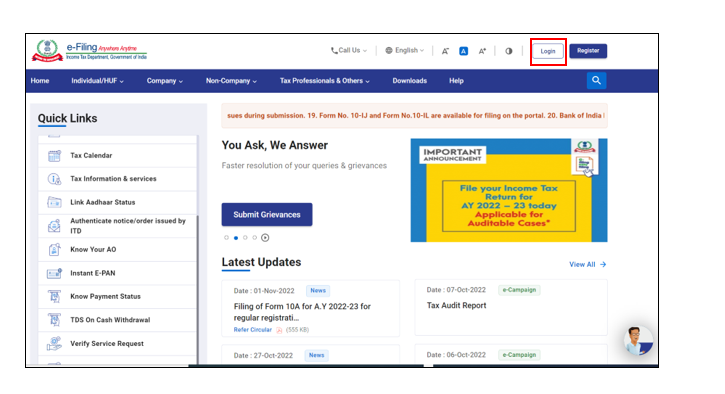Play the carousel auto-slide button
Screen dimensions: 725x394
click(265, 238)
